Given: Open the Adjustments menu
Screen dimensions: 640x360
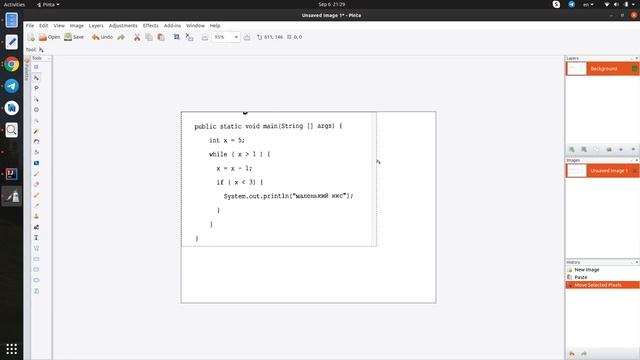Looking at the screenshot, I should click(x=123, y=26).
